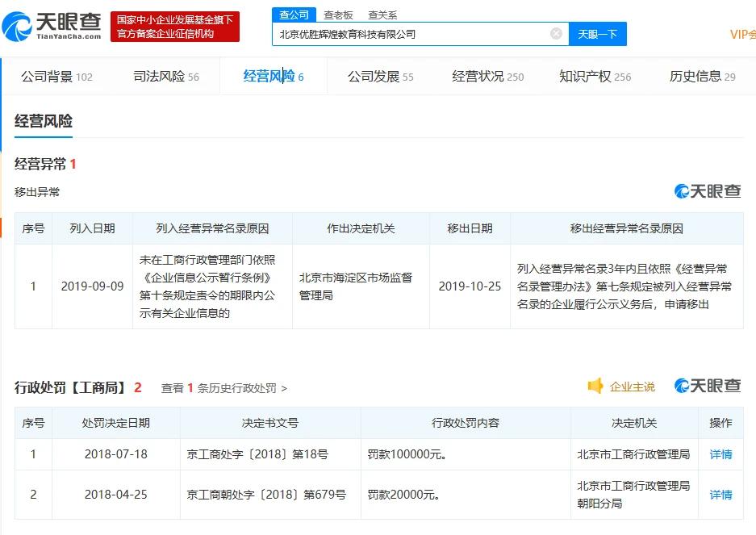Open the 历史信息 29 tab

pos(703,76)
